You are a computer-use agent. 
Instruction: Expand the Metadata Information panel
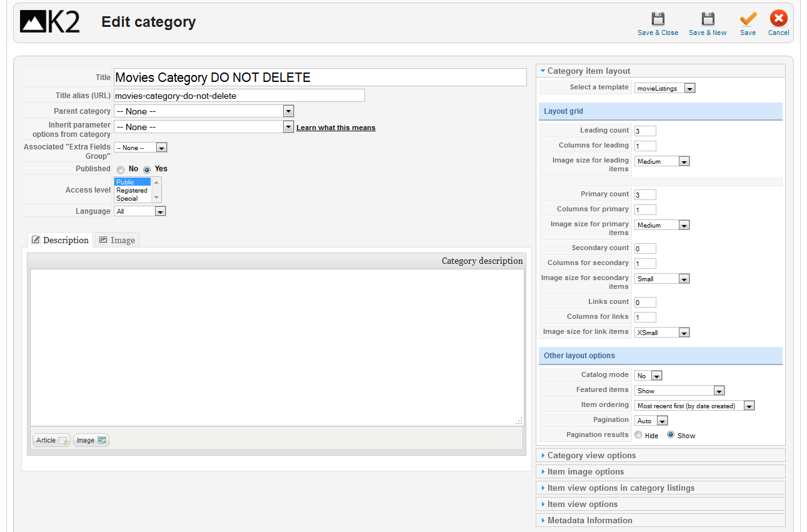click(660, 520)
